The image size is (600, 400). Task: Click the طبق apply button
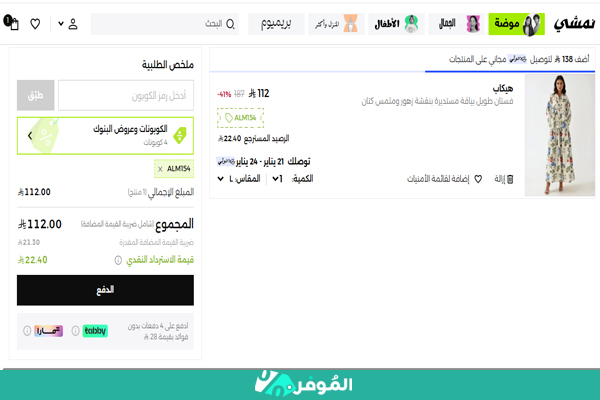(x=36, y=95)
